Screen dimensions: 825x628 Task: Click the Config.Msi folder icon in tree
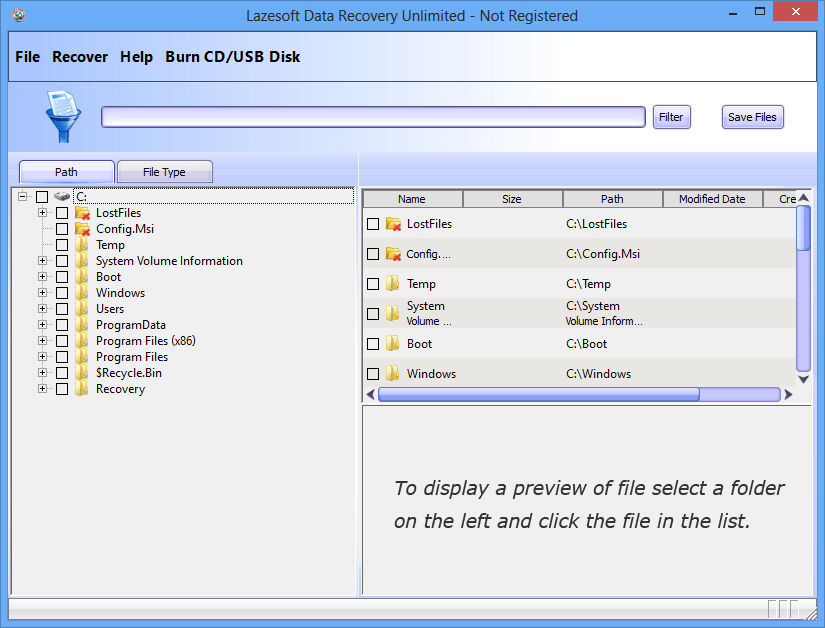(81, 228)
